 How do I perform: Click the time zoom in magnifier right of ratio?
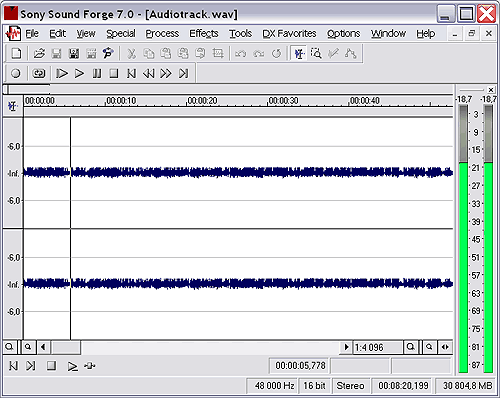click(x=411, y=347)
